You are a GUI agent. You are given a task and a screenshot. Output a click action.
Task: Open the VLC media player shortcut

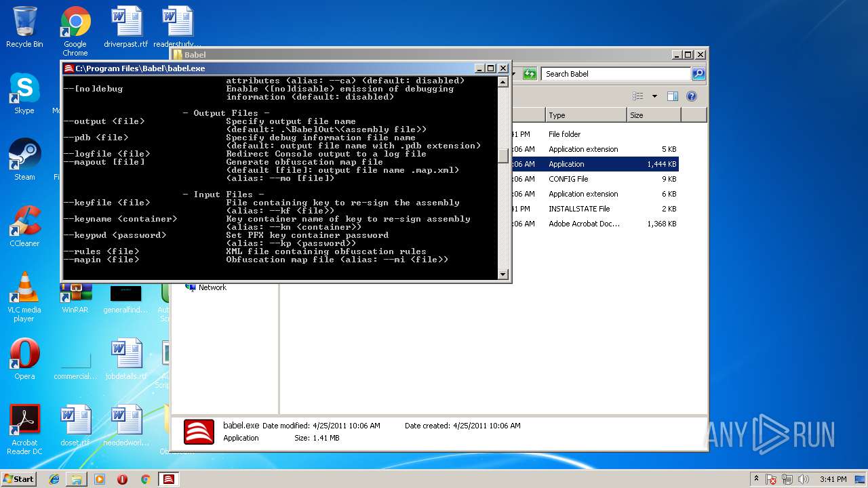tap(24, 297)
